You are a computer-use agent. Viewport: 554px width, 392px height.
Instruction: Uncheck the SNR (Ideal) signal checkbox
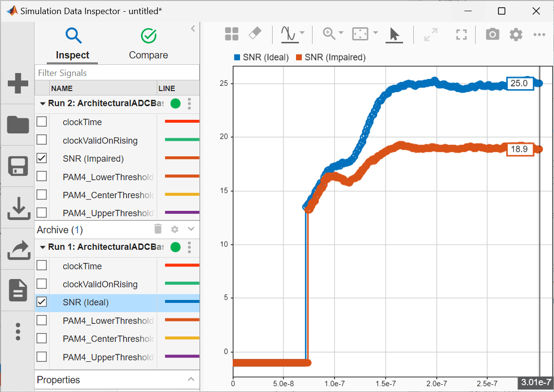coord(42,302)
